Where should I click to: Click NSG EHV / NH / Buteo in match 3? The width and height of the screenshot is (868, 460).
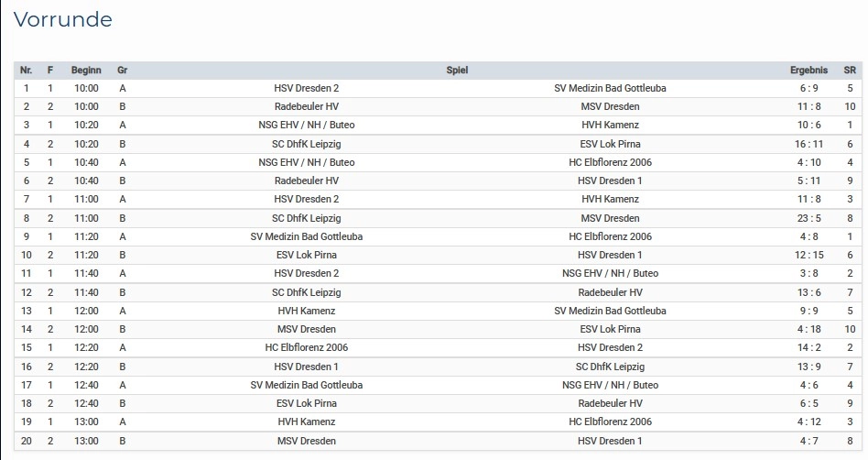pos(306,125)
